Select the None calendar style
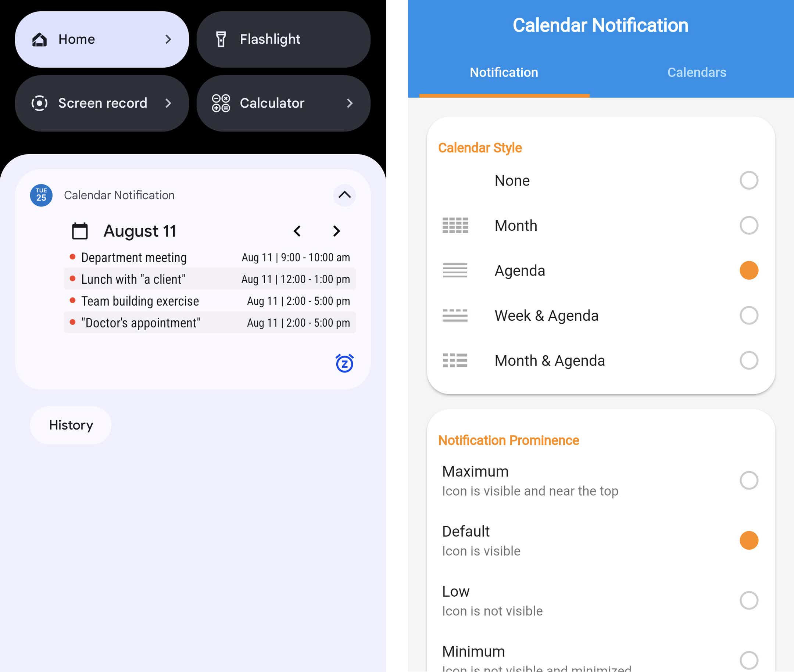 (x=747, y=180)
